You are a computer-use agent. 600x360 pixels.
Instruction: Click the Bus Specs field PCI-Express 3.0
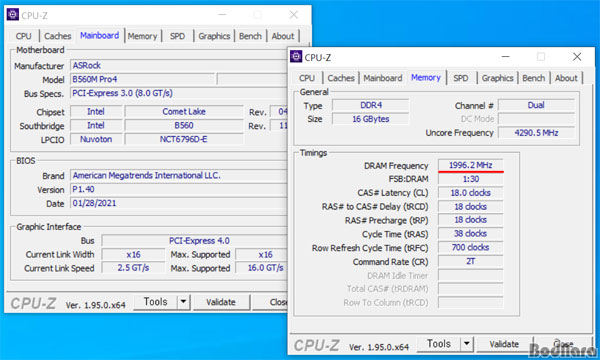coord(179,93)
